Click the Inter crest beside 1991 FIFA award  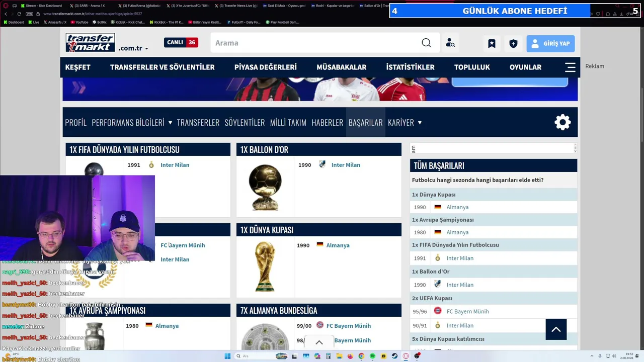[x=151, y=165]
